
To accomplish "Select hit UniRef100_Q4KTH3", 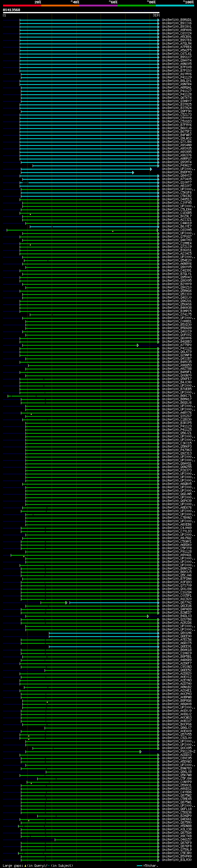I will pyautogui.click(x=176, y=240).
